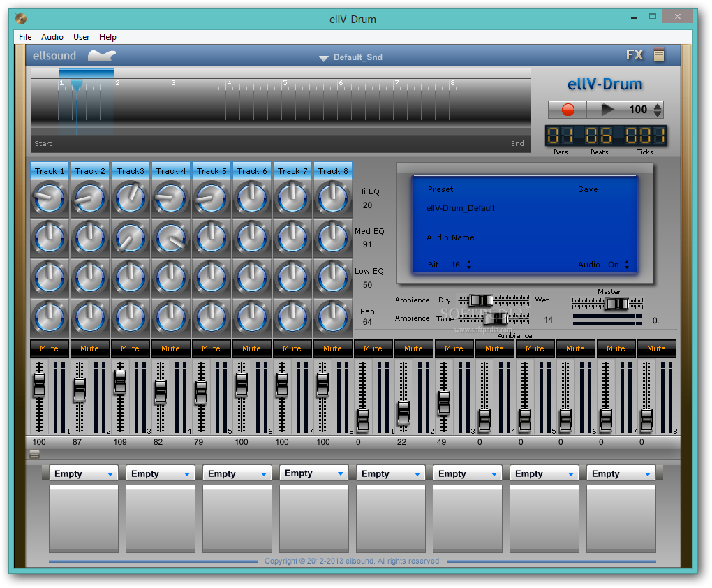The width and height of the screenshot is (712, 588).
Task: Mute ambience send channel 1
Action: point(373,348)
